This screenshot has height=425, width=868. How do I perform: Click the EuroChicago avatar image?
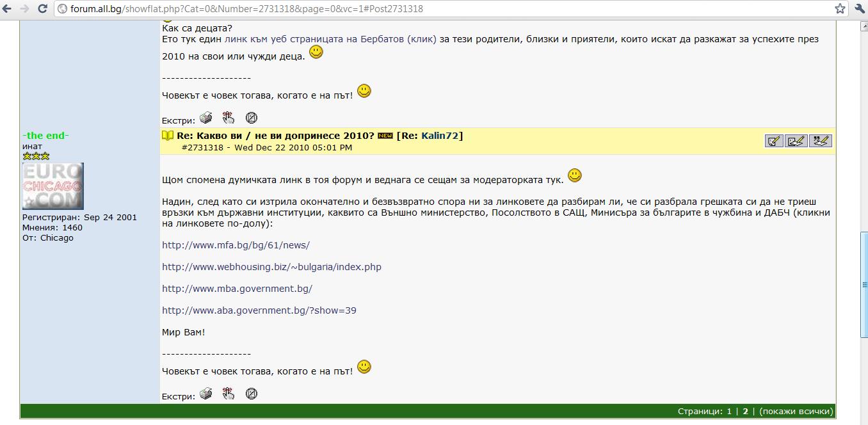tap(52, 186)
